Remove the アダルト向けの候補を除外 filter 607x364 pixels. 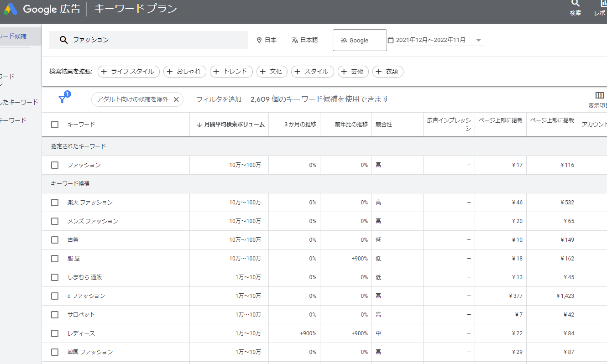pyautogui.click(x=176, y=99)
